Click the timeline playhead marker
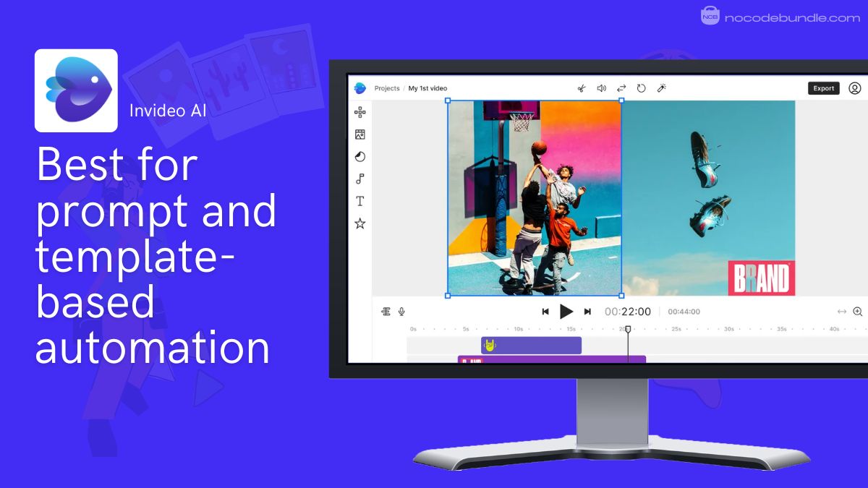The image size is (868, 488). coord(628,330)
